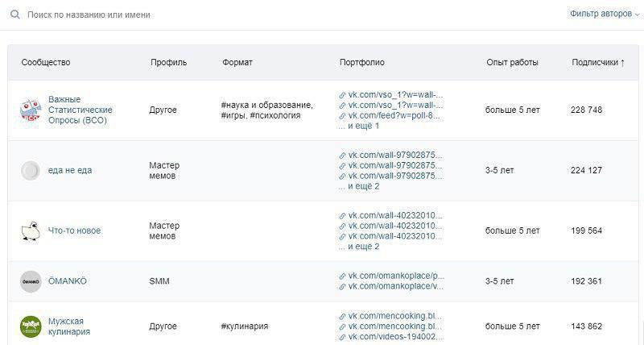644x345 pixels.
Task: Open the ВСО community avatar
Action: (31, 110)
